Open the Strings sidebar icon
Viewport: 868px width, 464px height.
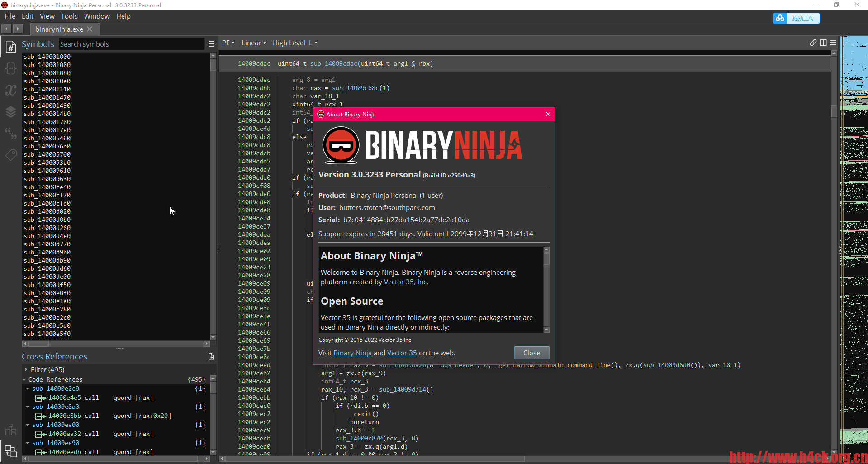[10, 133]
